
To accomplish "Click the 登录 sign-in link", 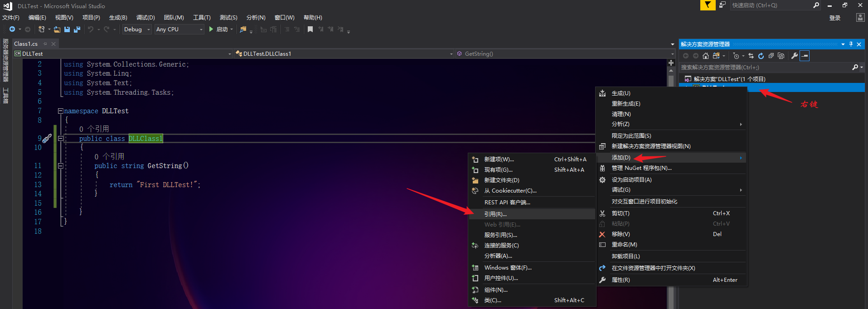I will (x=835, y=18).
